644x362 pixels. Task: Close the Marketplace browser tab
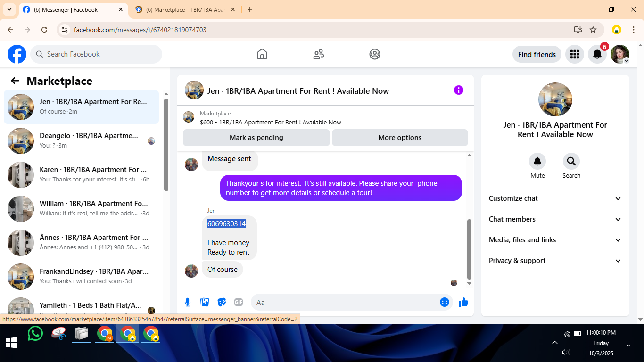pos(232,9)
